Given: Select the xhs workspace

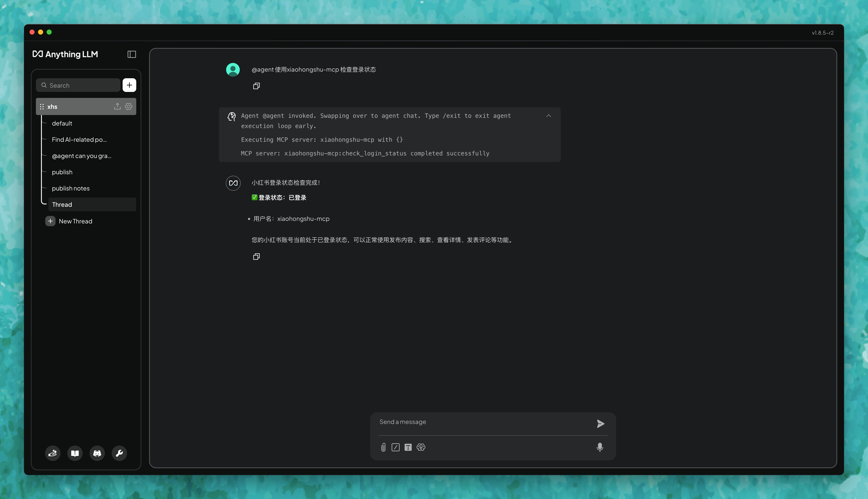Looking at the screenshot, I should tap(86, 107).
